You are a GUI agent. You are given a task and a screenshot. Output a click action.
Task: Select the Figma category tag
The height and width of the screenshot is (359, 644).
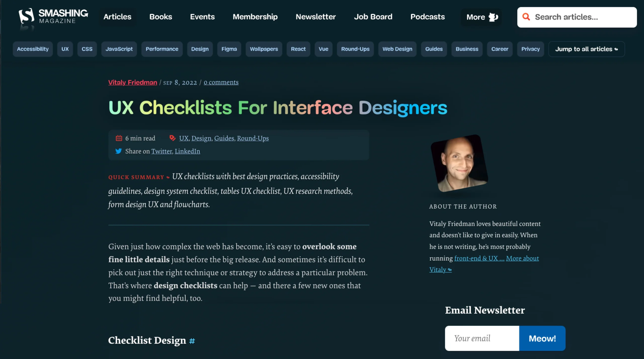coord(229,49)
